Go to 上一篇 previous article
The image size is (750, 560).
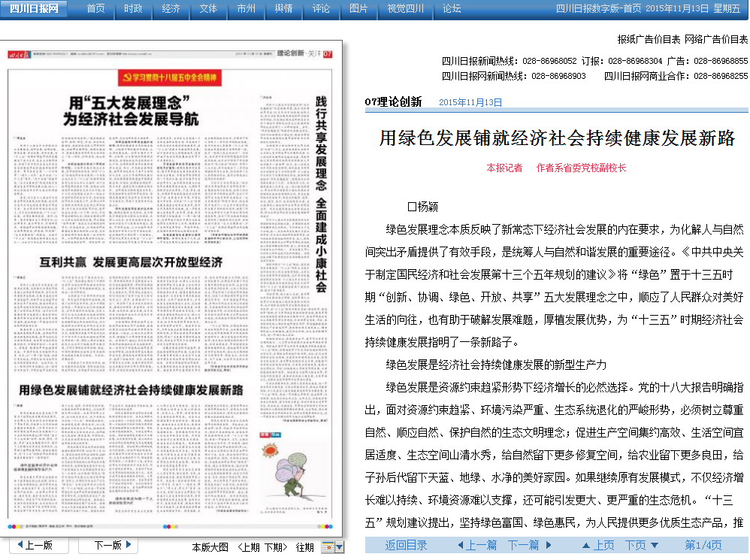coord(477,545)
